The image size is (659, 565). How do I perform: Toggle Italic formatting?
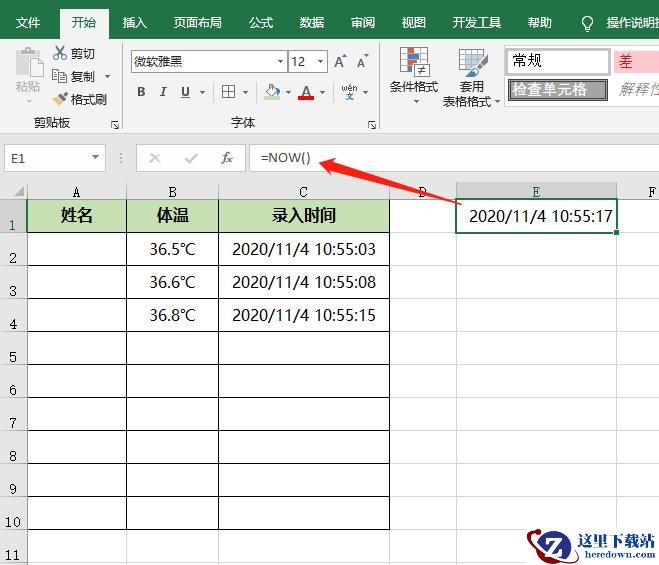163,92
